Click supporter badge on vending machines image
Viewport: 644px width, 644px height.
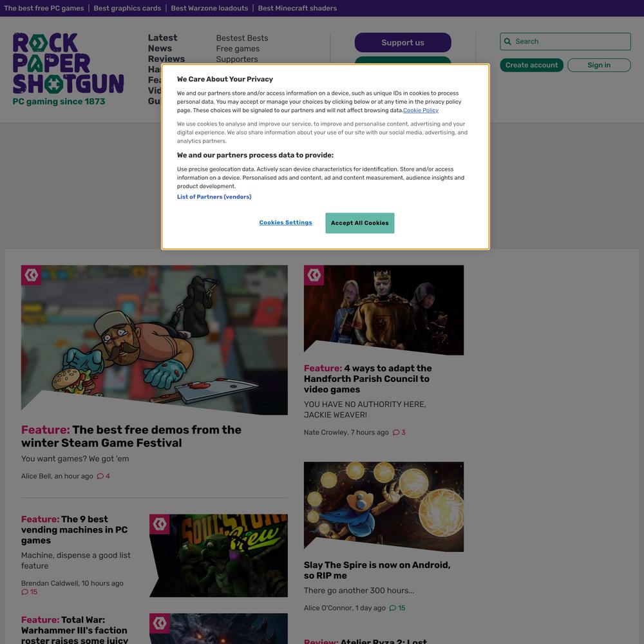[159, 524]
